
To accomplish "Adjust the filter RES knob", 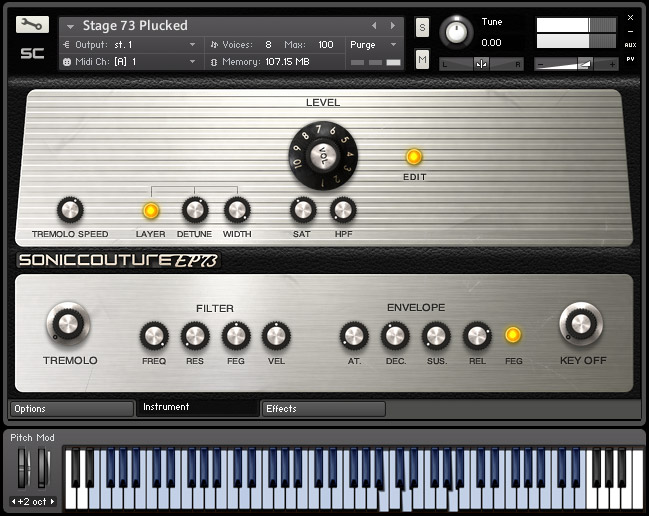I will [195, 336].
